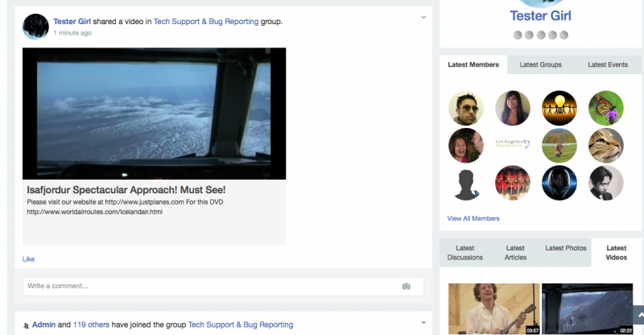Viewport: 644px width, 335px height.
Task: Expand the video post options chevron
Action: point(423,17)
